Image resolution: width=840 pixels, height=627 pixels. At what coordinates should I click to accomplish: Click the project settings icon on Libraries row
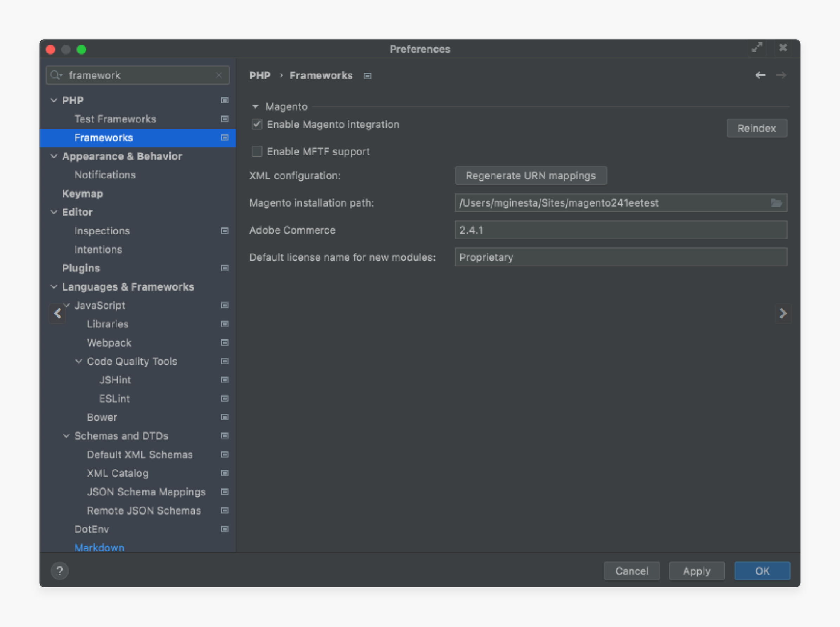pos(225,324)
